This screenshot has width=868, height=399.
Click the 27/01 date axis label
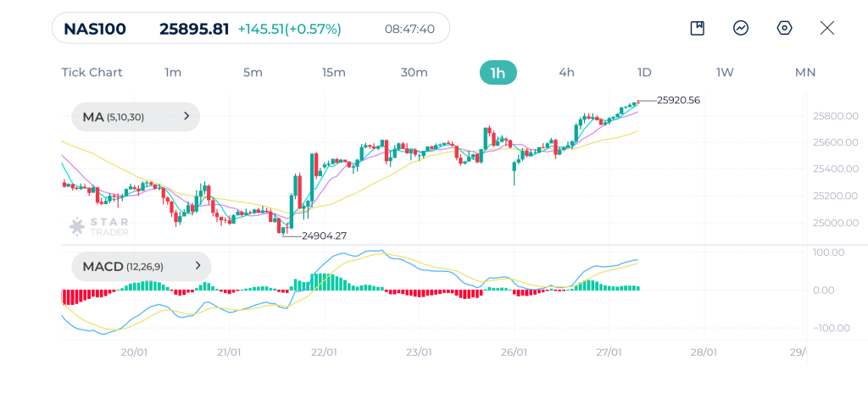(x=609, y=352)
